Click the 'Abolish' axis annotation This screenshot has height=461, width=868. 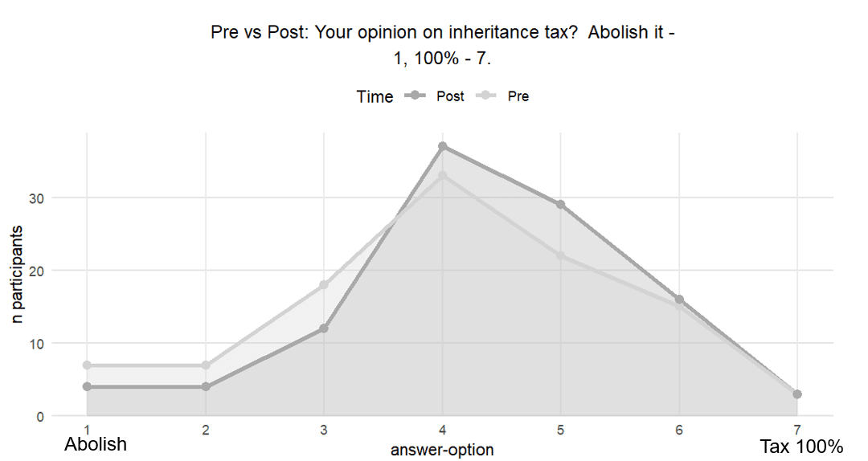[96, 444]
